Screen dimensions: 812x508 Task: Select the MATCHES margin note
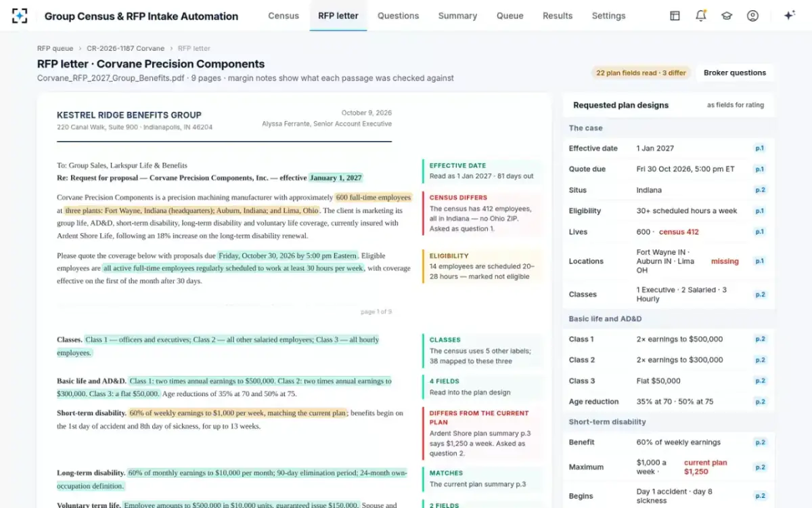point(482,479)
